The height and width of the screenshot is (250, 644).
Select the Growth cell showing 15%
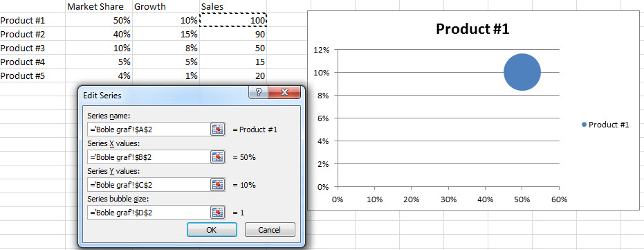166,34
